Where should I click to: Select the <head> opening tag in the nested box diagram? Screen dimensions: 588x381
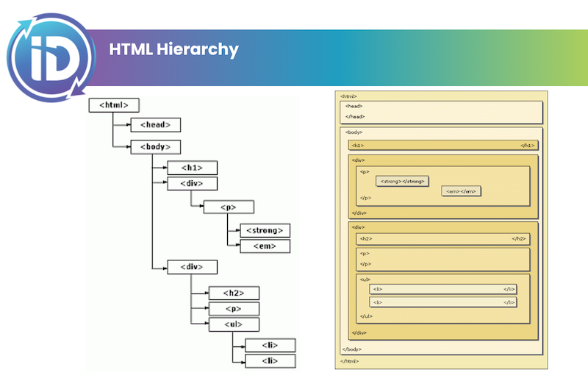[354, 106]
